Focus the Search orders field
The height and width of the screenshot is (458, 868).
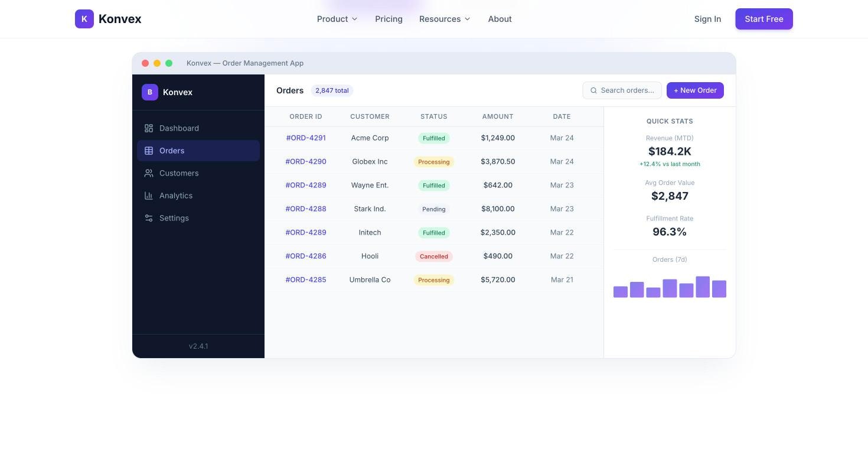(x=622, y=90)
